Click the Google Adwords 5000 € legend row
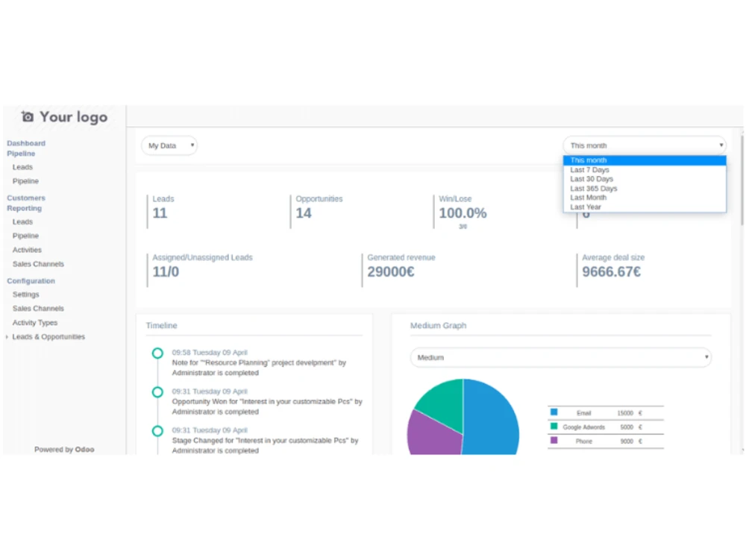This screenshot has width=746, height=560. pos(605,427)
